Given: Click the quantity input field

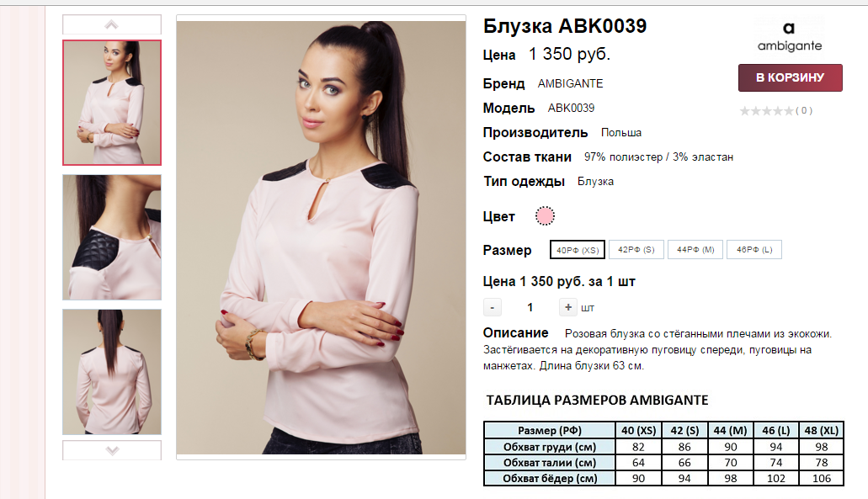Looking at the screenshot, I should pyautogui.click(x=530, y=307).
